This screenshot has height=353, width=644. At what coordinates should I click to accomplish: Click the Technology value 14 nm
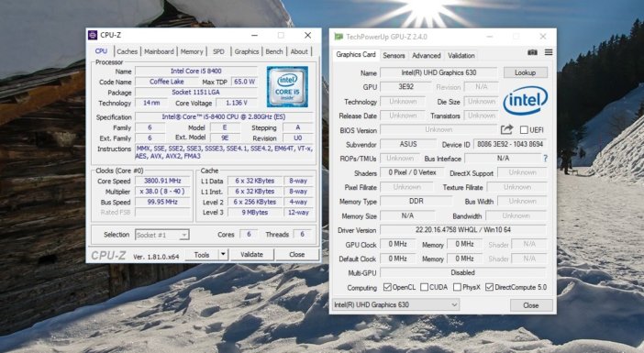(x=151, y=103)
